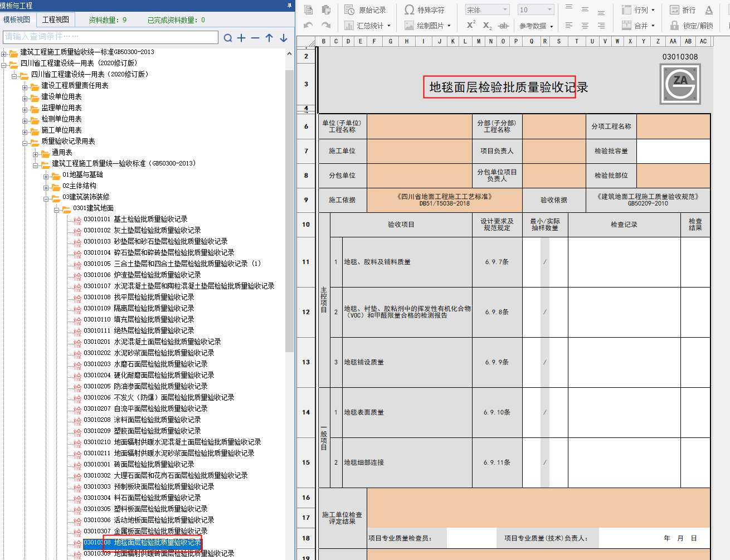Image resolution: width=730 pixels, height=560 pixels.
Task: Click the copy icon in toolbar
Action: [x=309, y=10]
